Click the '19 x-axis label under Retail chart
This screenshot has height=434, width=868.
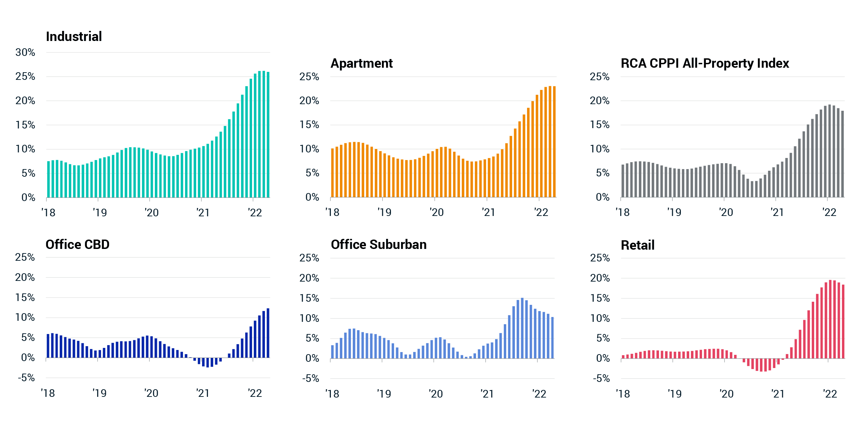pyautogui.click(x=675, y=394)
